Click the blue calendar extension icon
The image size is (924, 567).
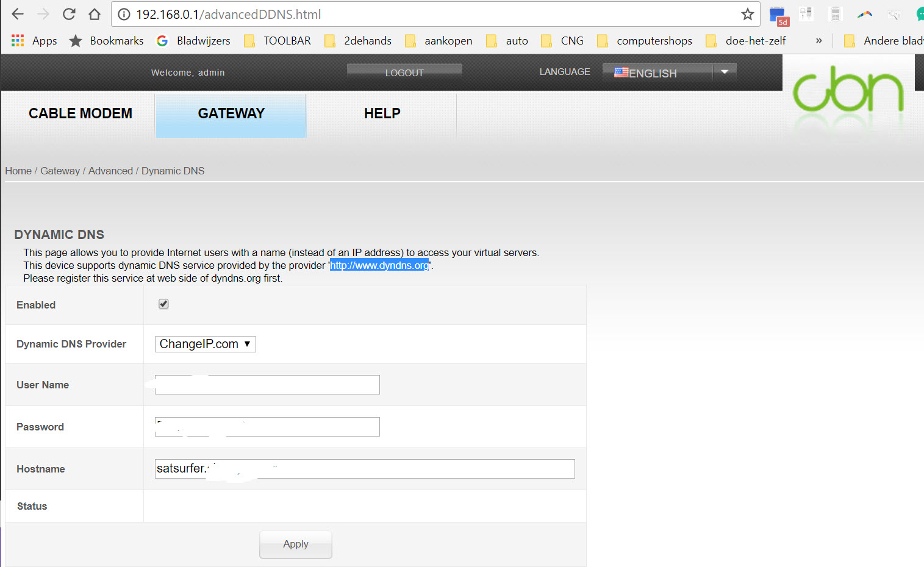coord(777,15)
